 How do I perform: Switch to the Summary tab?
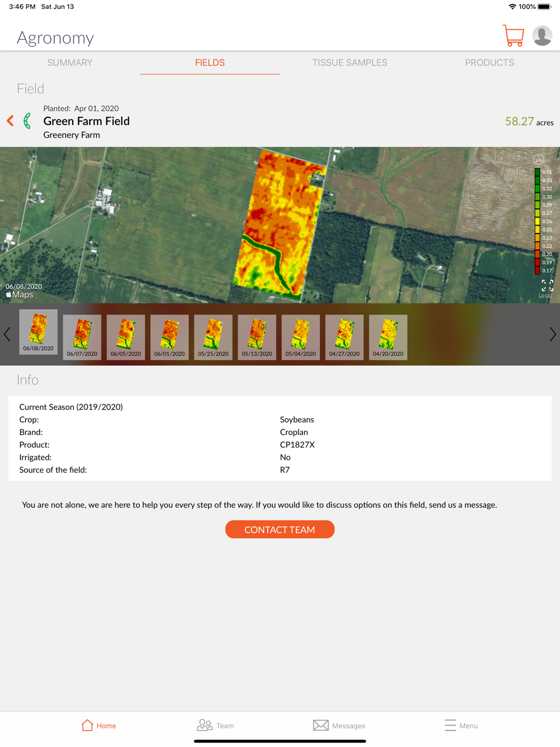(x=70, y=63)
